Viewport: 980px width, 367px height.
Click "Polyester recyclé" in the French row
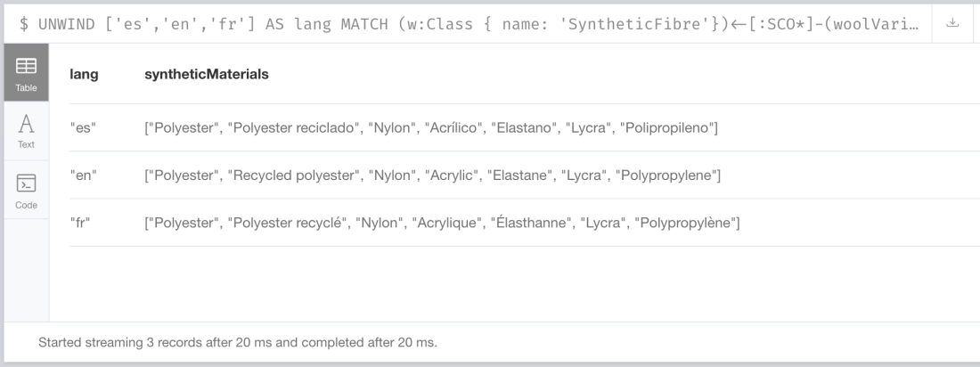click(x=286, y=222)
